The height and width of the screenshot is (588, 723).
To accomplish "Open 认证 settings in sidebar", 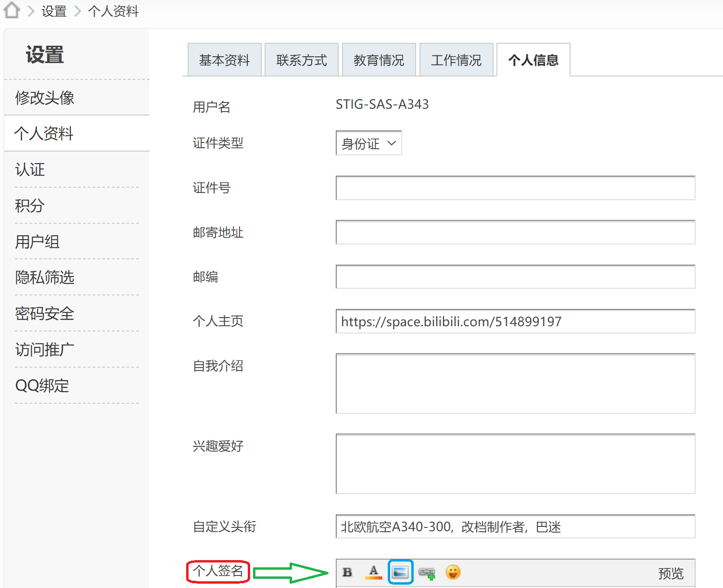I will [x=30, y=169].
